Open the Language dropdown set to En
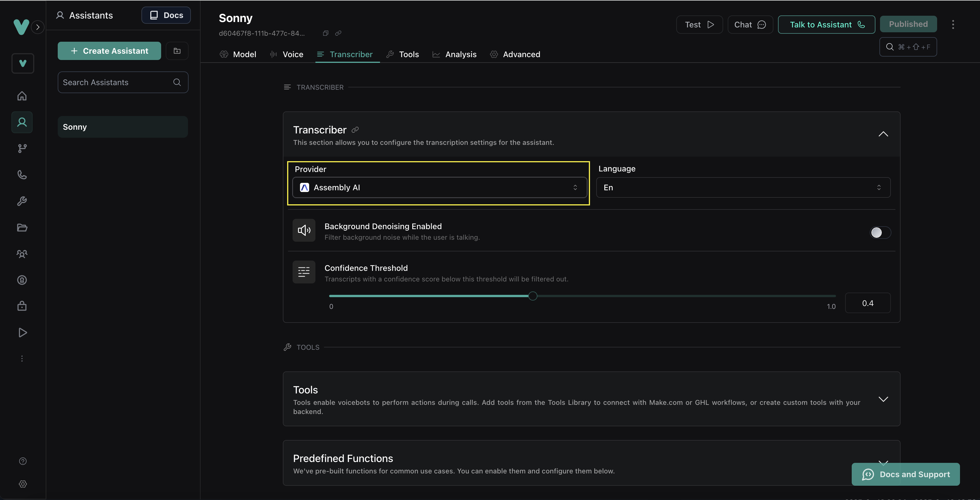Viewport: 980px width, 500px height. coord(743,188)
